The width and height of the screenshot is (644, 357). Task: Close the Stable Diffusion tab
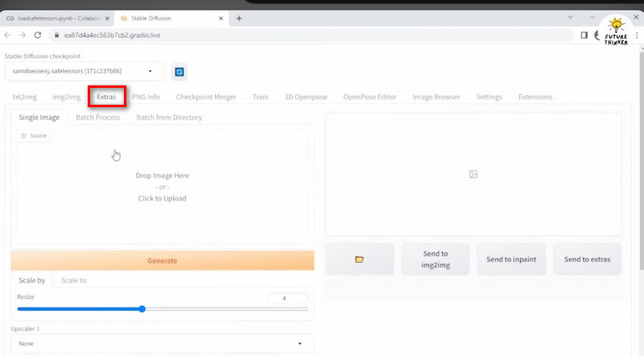click(x=221, y=18)
